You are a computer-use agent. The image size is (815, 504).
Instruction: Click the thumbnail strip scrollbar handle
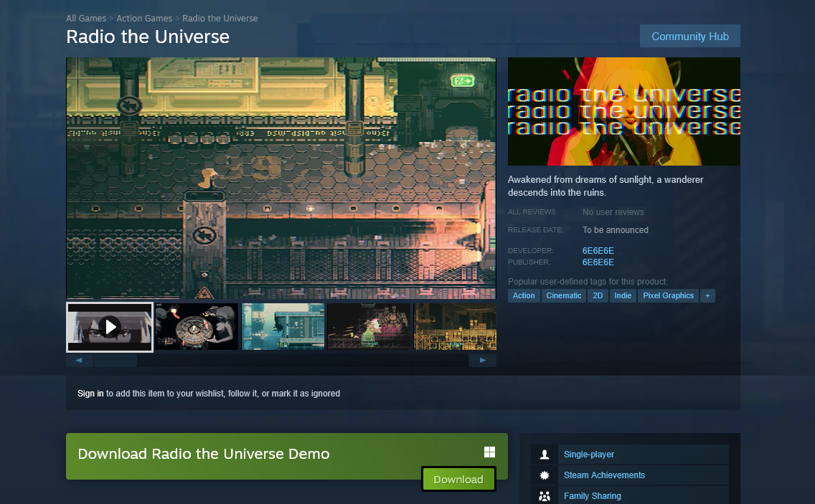click(x=116, y=360)
